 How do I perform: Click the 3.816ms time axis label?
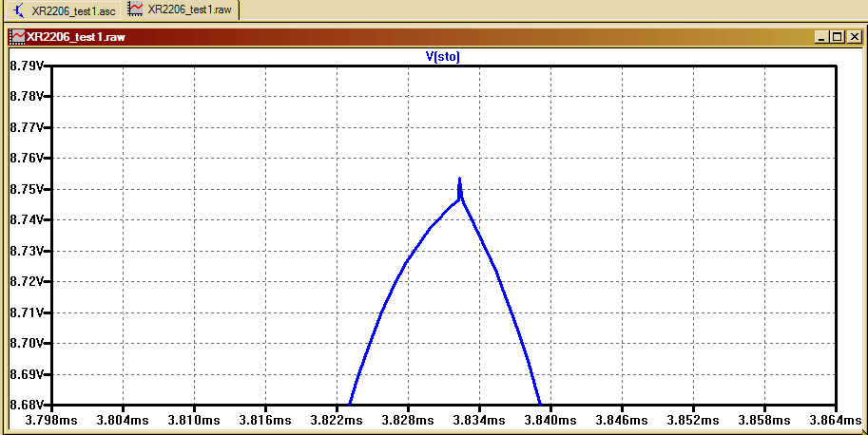click(x=265, y=421)
